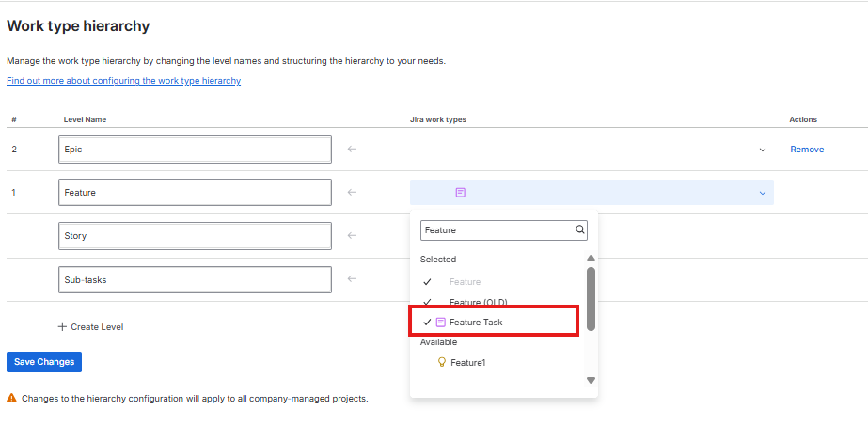Click the hierarchy configuration warning message text

pos(195,399)
